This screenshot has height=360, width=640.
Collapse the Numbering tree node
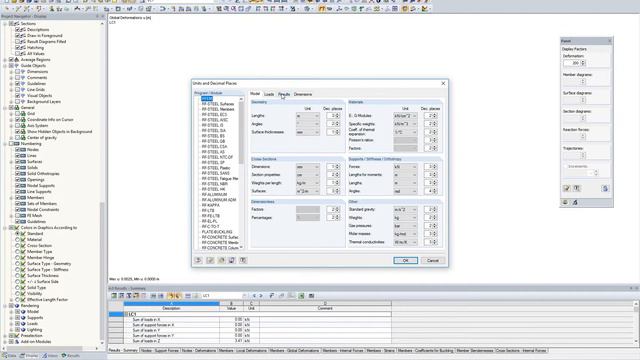(5, 144)
